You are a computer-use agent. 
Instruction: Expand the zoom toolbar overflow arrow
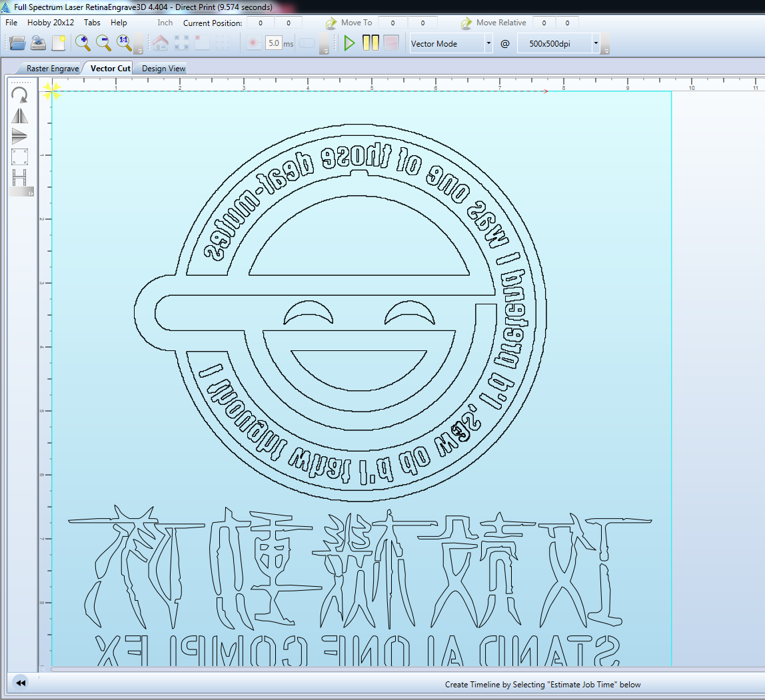coord(139,44)
